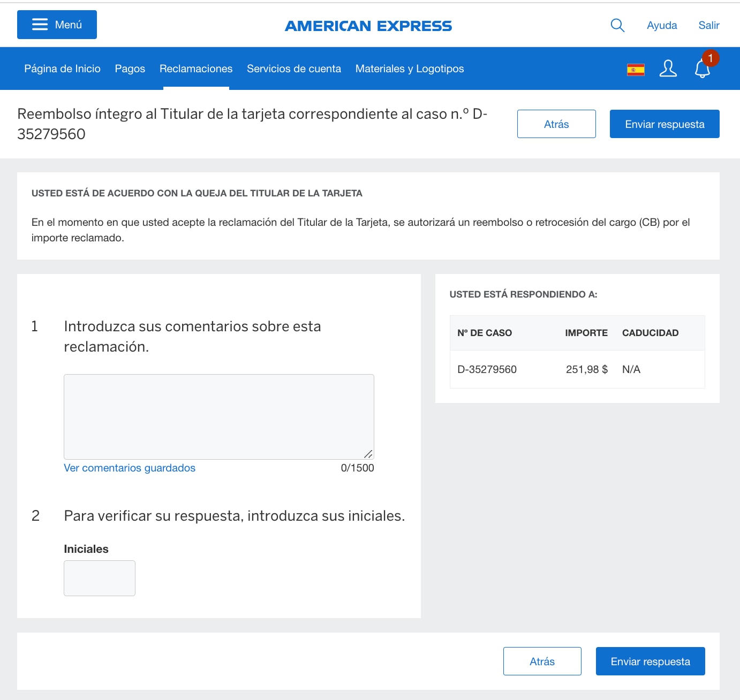This screenshot has height=700, width=740.
Task: Open the Menú hamburger button
Action: coord(56,24)
